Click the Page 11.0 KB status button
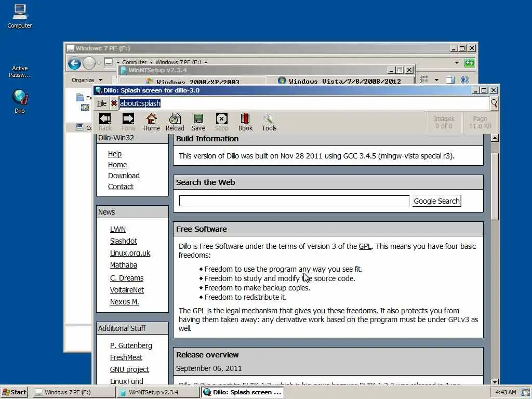This screenshot has width=532, height=399. (x=480, y=123)
